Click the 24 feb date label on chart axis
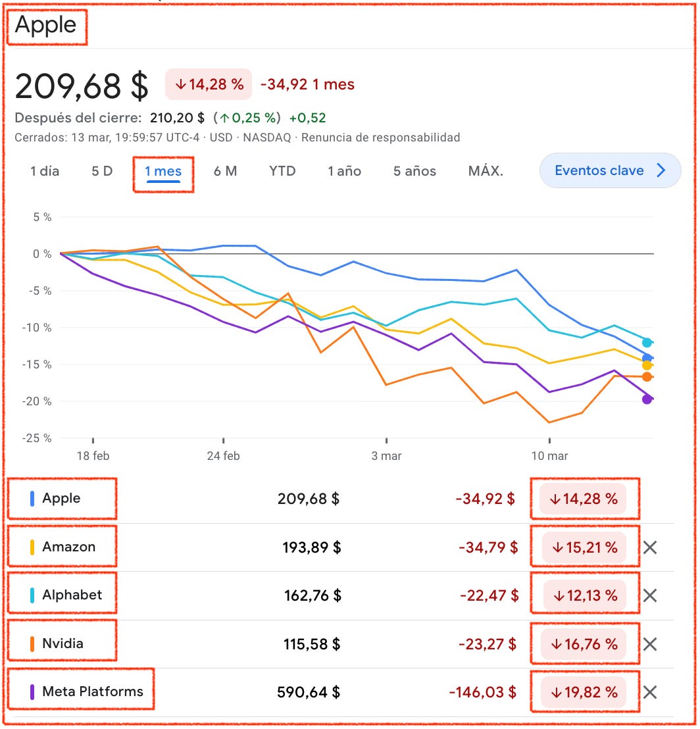The height and width of the screenshot is (729, 700). [223, 456]
